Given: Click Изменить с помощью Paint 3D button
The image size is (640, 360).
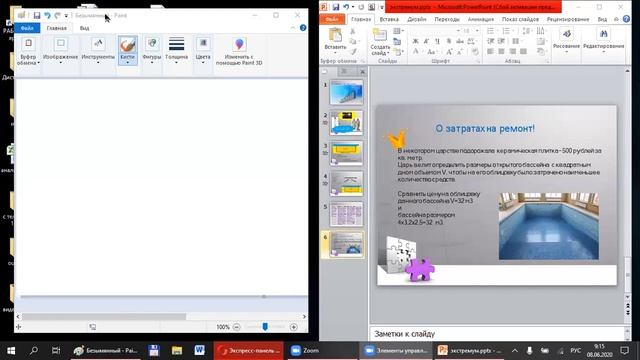Looking at the screenshot, I should (239, 51).
